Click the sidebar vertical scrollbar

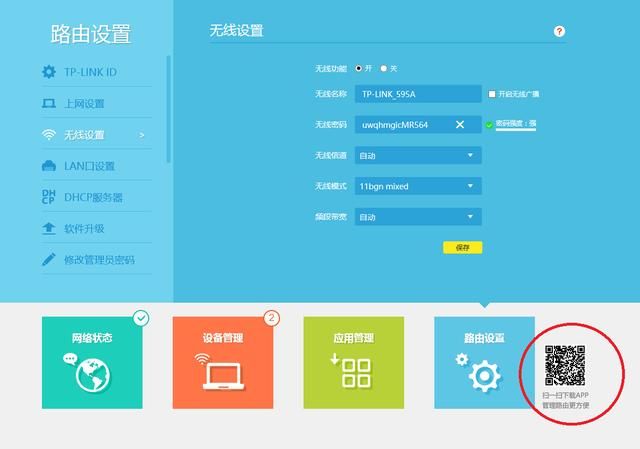coord(169,109)
